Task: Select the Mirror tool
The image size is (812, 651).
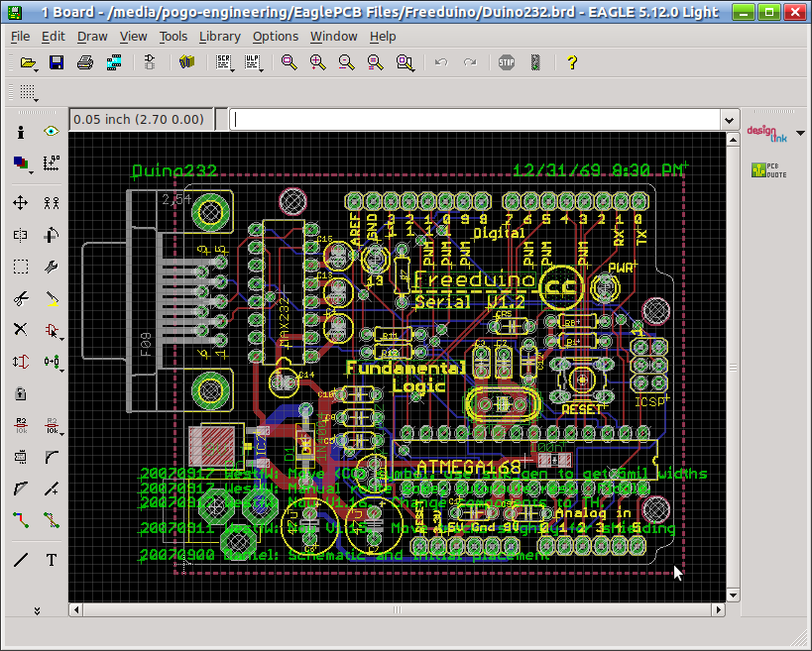Action: [x=20, y=235]
